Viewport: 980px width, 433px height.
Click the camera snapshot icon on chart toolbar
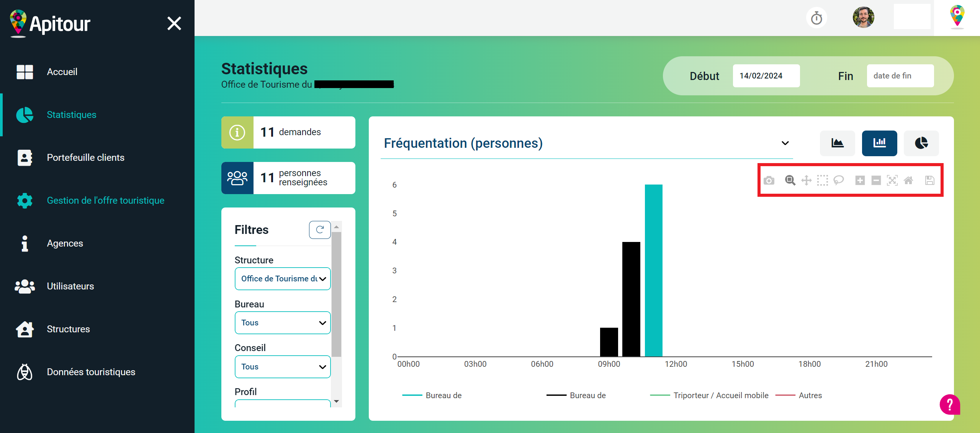[769, 180]
